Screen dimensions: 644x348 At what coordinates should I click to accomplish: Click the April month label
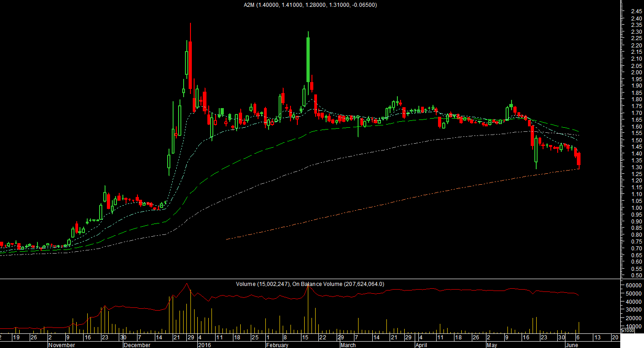coord(422,345)
